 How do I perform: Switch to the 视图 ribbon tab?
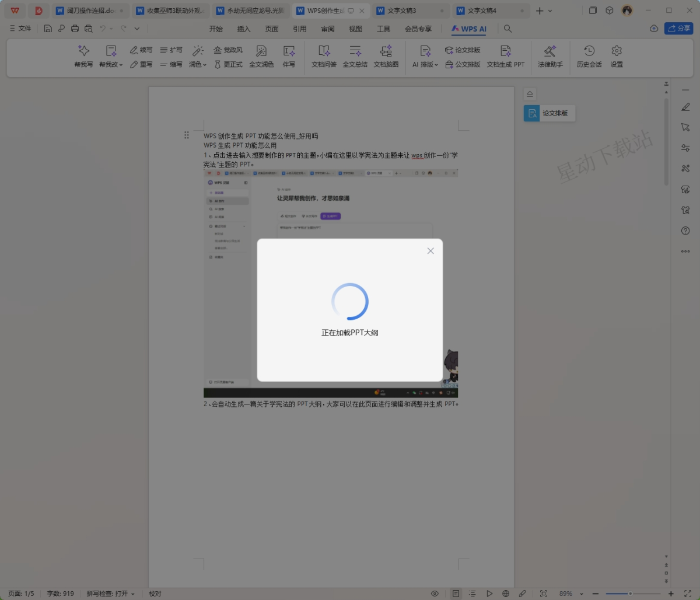(355, 29)
